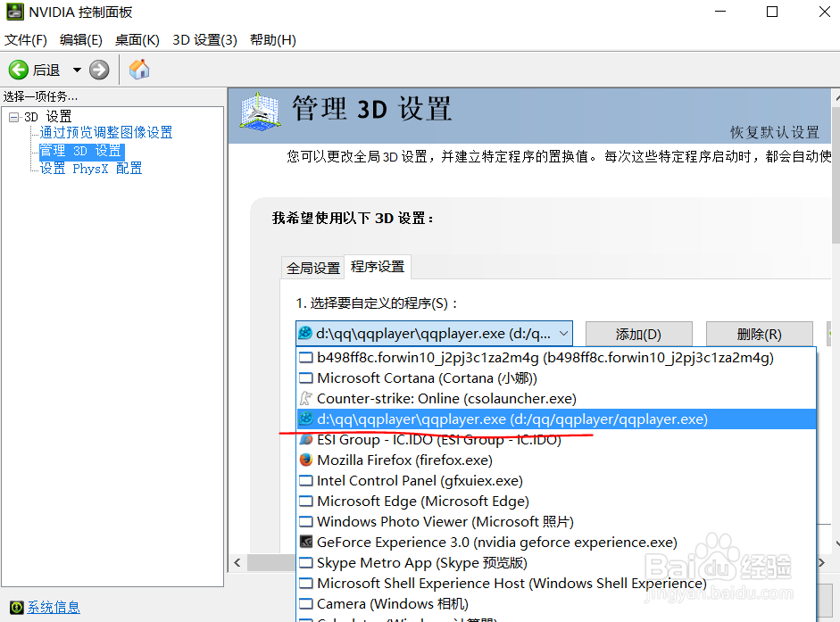840x622 pixels.
Task: Click the Microsoft Edge list icon
Action: [x=306, y=501]
